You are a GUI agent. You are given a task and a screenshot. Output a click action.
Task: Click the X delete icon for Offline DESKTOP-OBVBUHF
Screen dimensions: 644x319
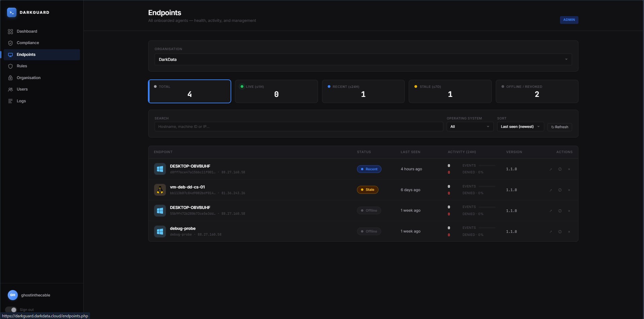click(569, 211)
